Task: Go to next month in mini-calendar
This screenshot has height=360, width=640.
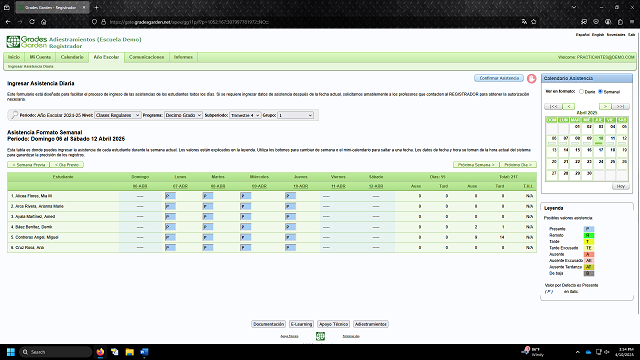Action: [x=605, y=106]
